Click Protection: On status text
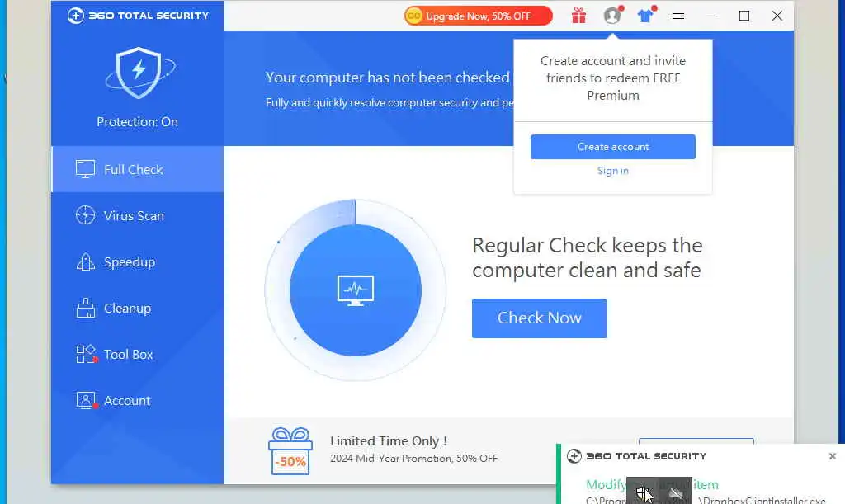The image size is (845, 504). 138,122
